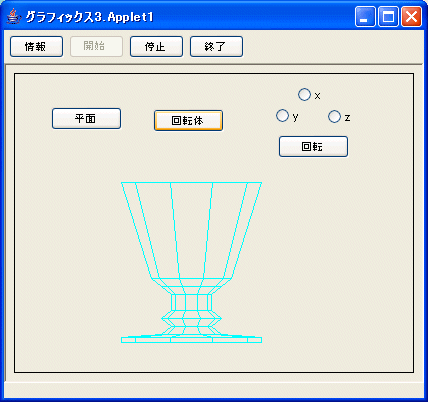Maximize the applet window
This screenshot has height=402, width=428.
click(388, 16)
